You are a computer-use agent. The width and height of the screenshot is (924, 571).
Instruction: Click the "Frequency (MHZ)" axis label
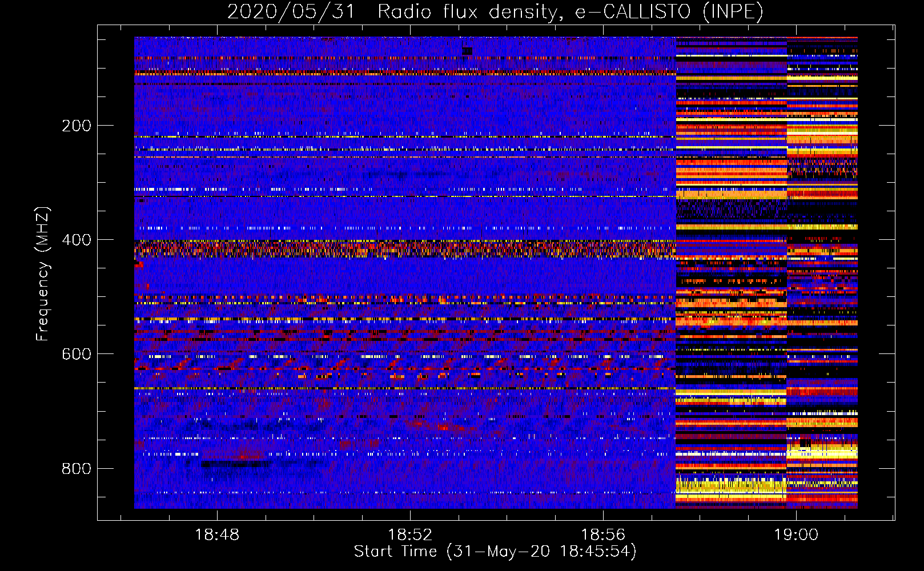pos(43,274)
